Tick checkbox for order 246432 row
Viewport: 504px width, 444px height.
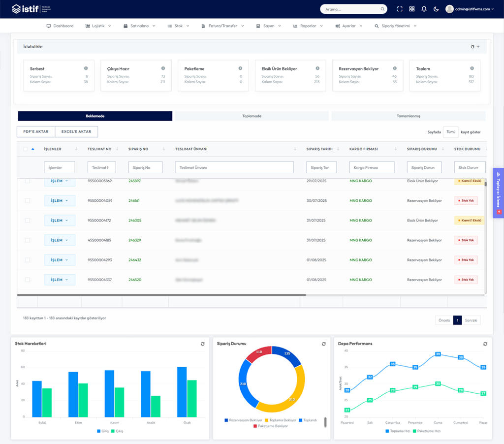28,260
